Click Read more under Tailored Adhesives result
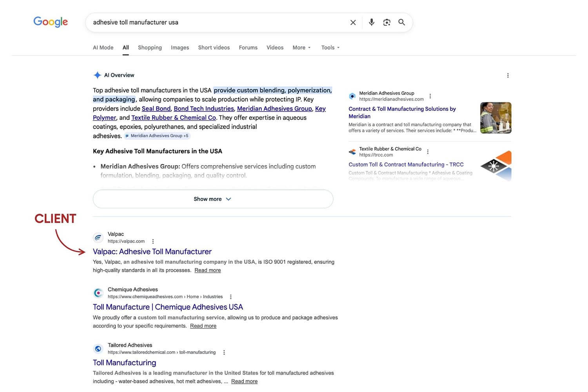This screenshot has width=588, height=392. click(x=244, y=381)
